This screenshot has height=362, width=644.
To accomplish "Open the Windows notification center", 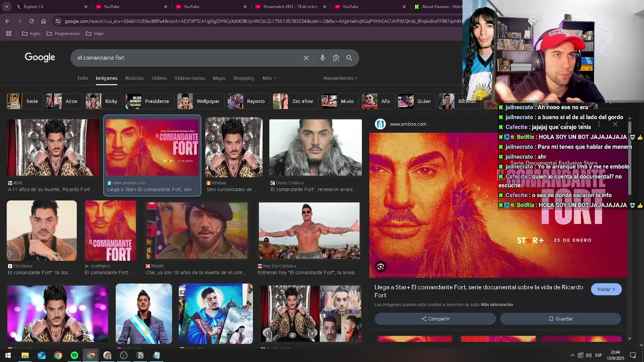I will [633, 355].
